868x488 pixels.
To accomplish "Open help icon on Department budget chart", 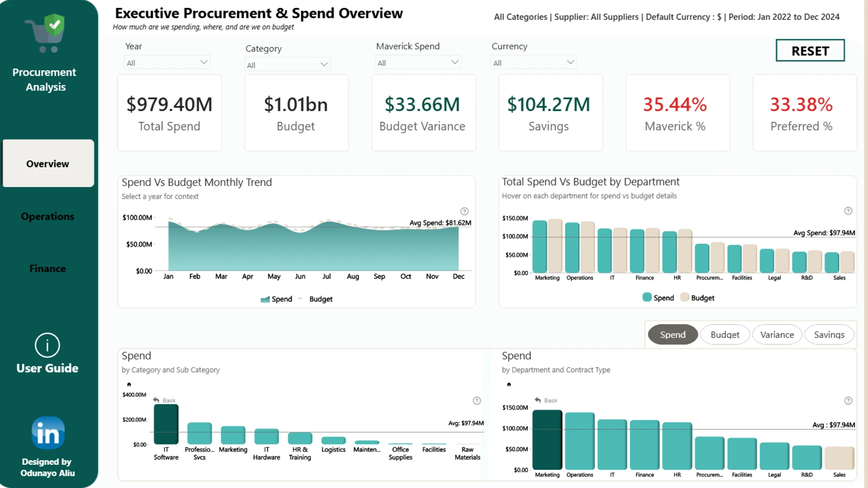I will [x=848, y=211].
